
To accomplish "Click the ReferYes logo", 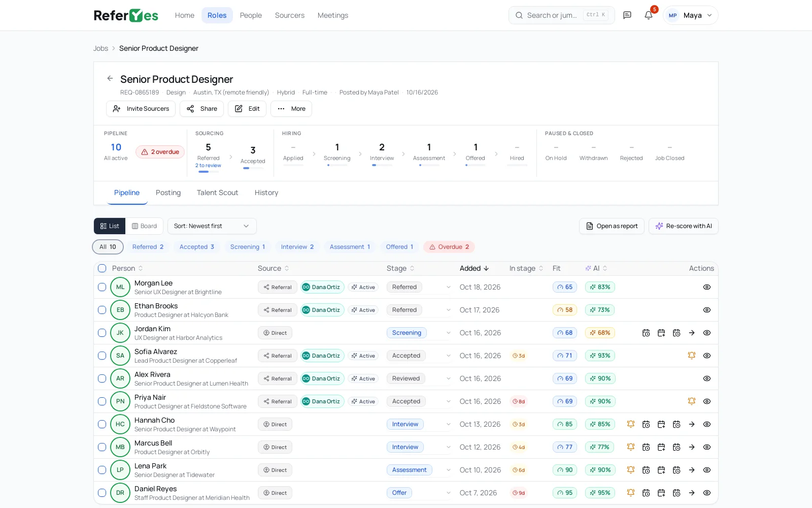I will [x=126, y=15].
